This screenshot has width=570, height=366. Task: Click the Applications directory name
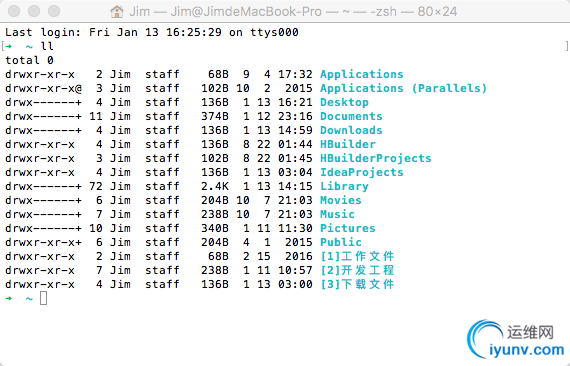(362, 74)
